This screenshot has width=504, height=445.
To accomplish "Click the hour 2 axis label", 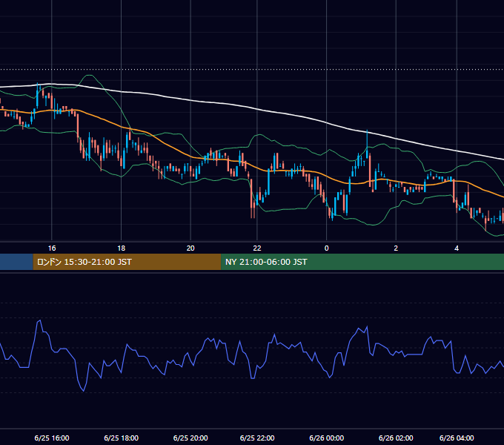I will (396, 248).
